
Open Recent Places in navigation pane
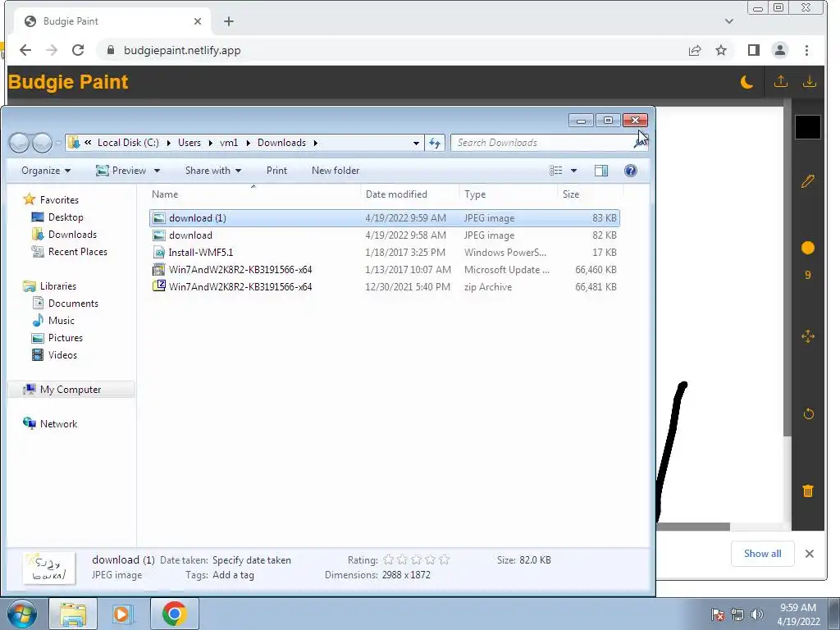[x=77, y=251]
